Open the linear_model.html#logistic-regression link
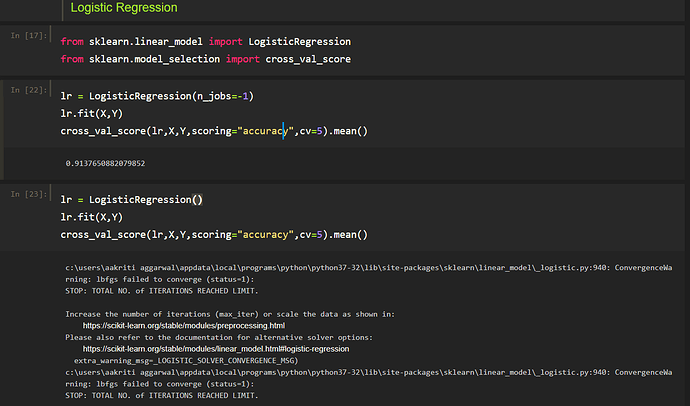Screen dimensions: 690x406 click(216, 349)
